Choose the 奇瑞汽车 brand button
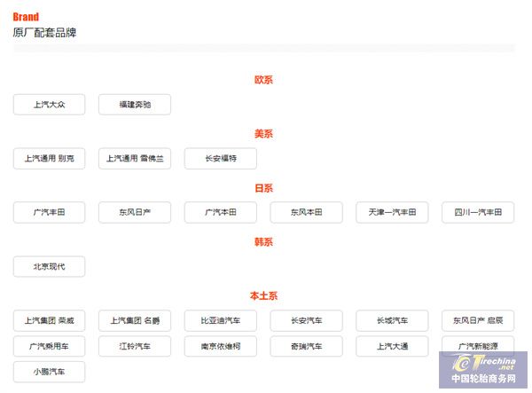The width and height of the screenshot is (532, 393). click(x=307, y=346)
